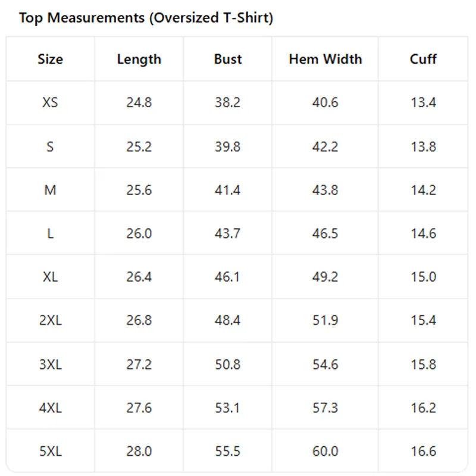Select the 5XL size row label

pyautogui.click(x=50, y=452)
